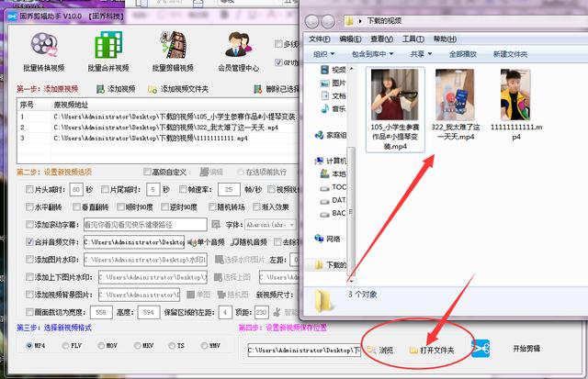This screenshot has height=379, width=588.
Task: Toggle 顺时90度 checkbox
Action: tap(120, 206)
